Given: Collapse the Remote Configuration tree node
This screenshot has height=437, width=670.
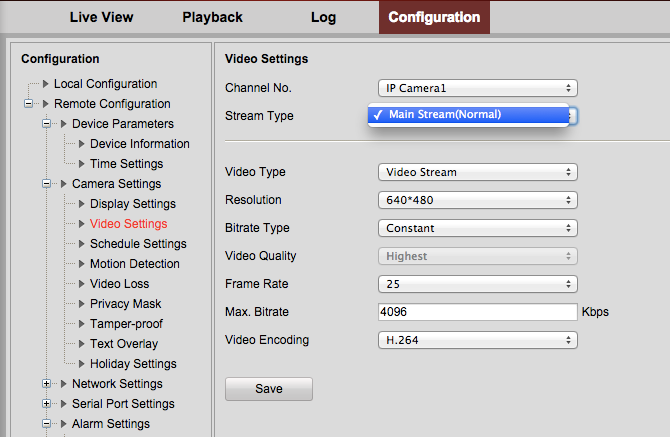Looking at the screenshot, I should click(x=29, y=104).
